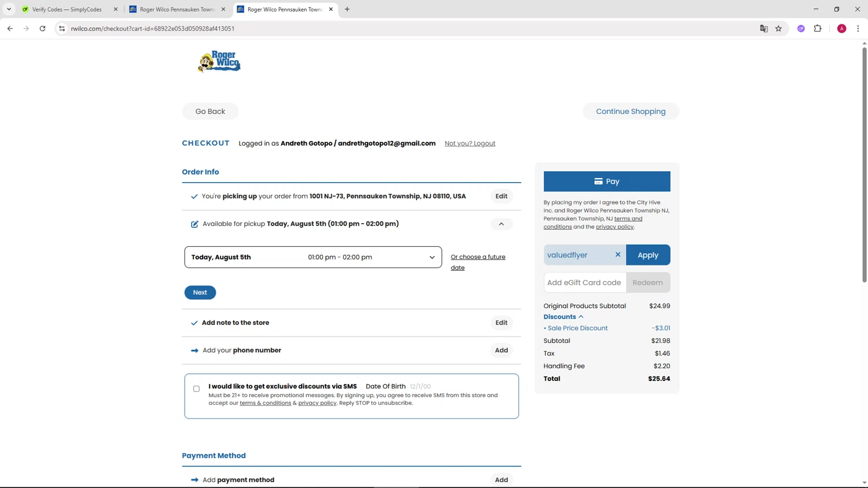Click the translate page icon
This screenshot has width=868, height=488.
[764, 28]
